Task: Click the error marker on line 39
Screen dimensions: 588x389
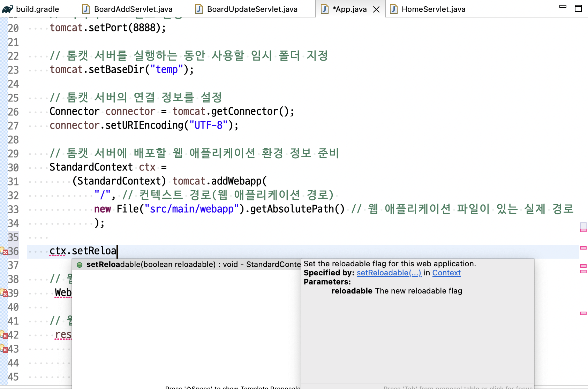Action: point(4,293)
